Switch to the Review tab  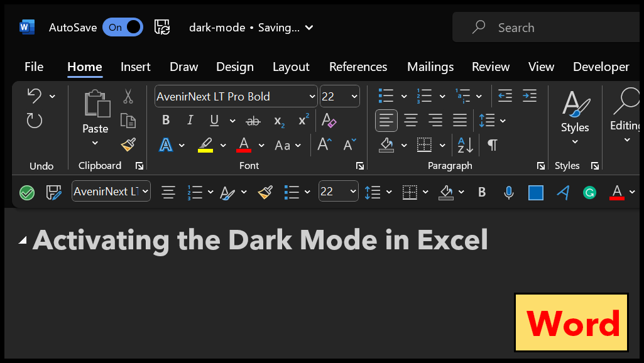click(x=491, y=67)
